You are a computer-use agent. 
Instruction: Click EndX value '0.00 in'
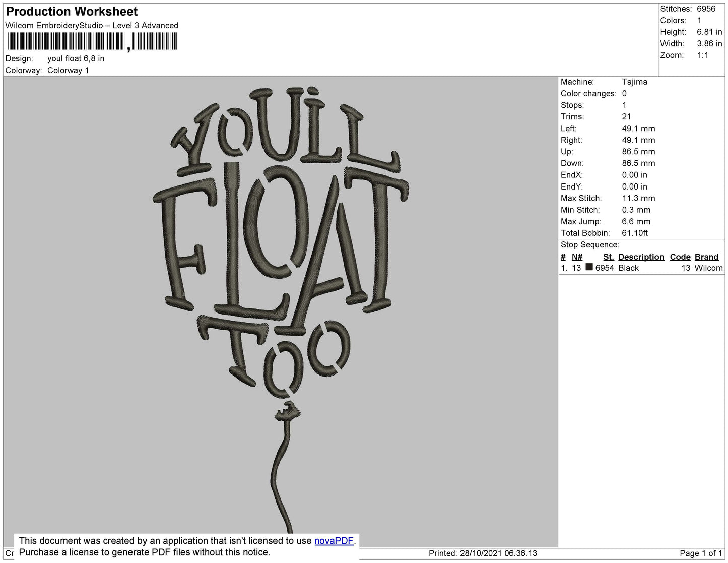pyautogui.click(x=635, y=175)
